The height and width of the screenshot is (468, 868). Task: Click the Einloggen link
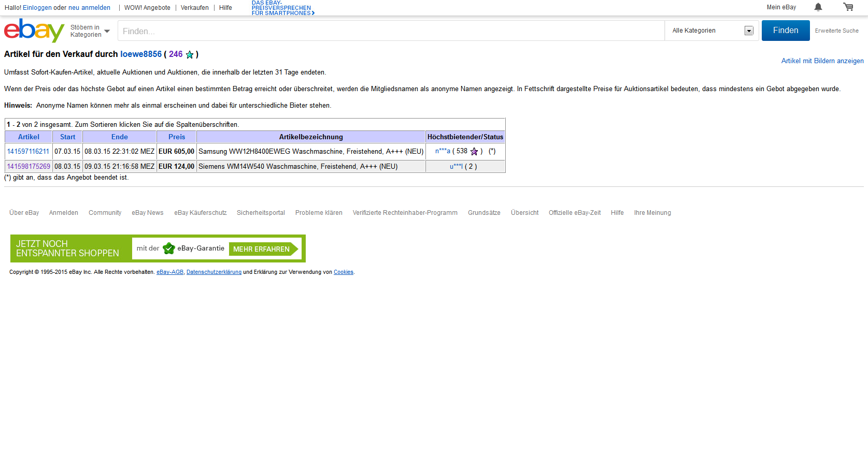(37, 8)
